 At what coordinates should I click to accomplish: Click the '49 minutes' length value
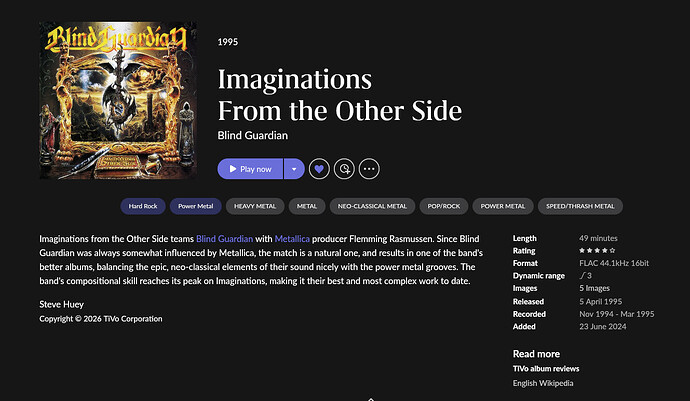pyautogui.click(x=598, y=238)
